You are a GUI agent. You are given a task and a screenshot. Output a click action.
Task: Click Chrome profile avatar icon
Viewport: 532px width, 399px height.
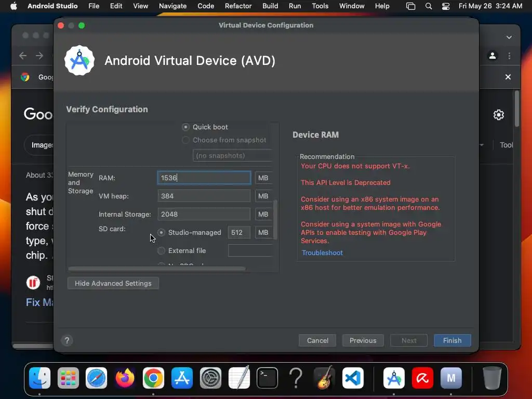493,56
